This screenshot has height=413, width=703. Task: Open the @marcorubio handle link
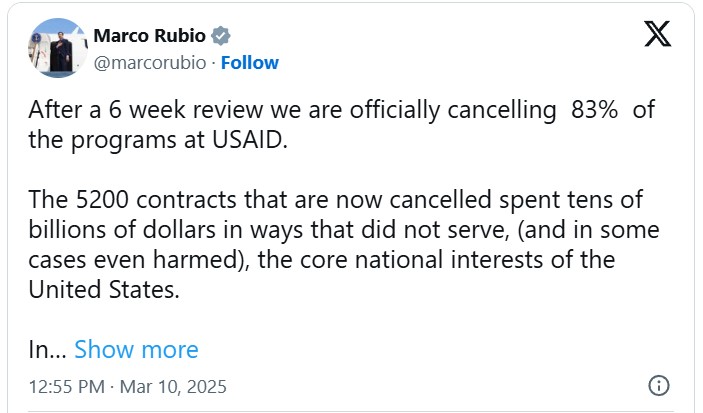[x=151, y=63]
